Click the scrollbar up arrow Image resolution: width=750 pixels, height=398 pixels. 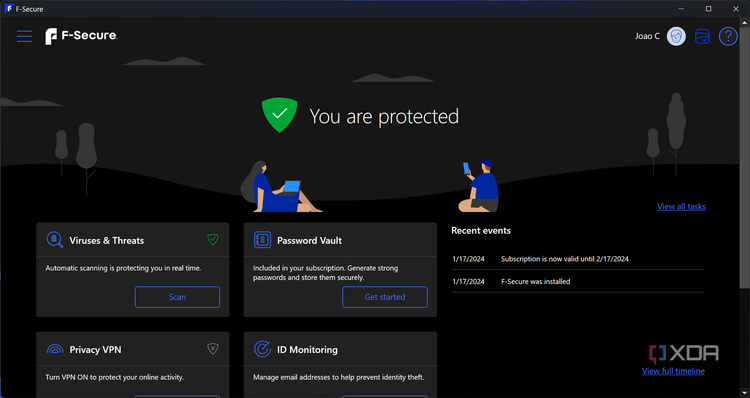point(745,22)
